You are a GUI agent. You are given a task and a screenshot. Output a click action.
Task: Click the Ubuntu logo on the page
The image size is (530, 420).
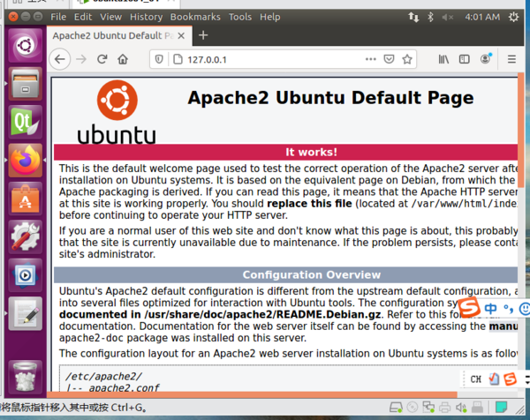pos(117,112)
